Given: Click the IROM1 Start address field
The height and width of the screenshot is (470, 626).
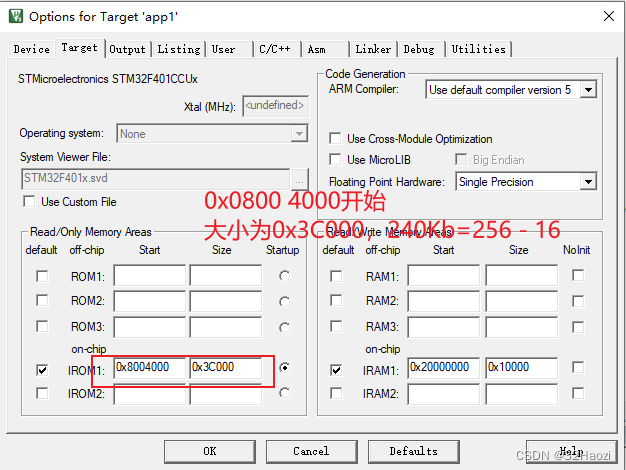Looking at the screenshot, I should (148, 368).
